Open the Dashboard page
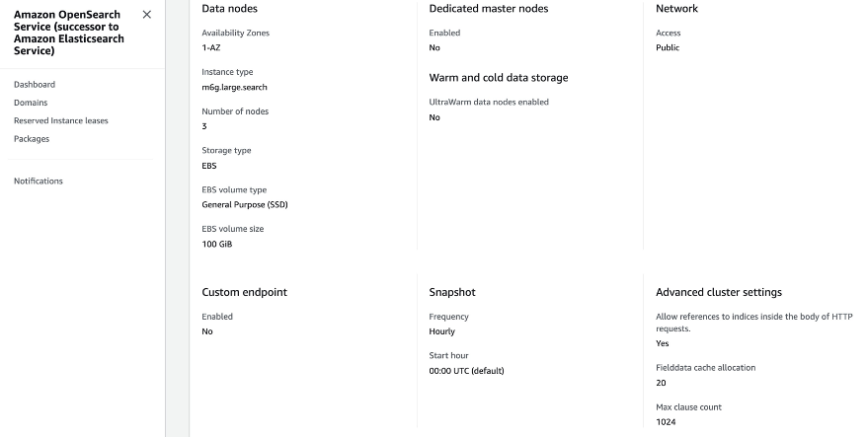868x437 pixels. pos(35,85)
